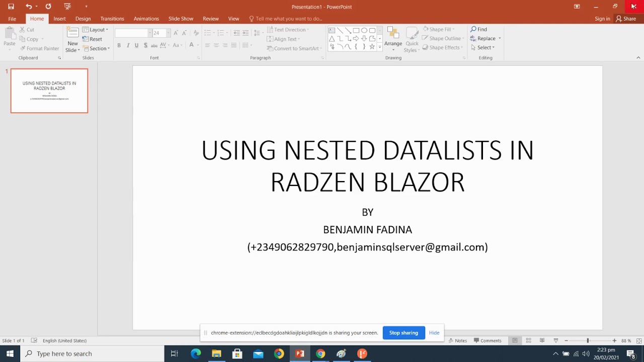Toggle the Notes pane
644x362 pixels.
(x=457, y=340)
